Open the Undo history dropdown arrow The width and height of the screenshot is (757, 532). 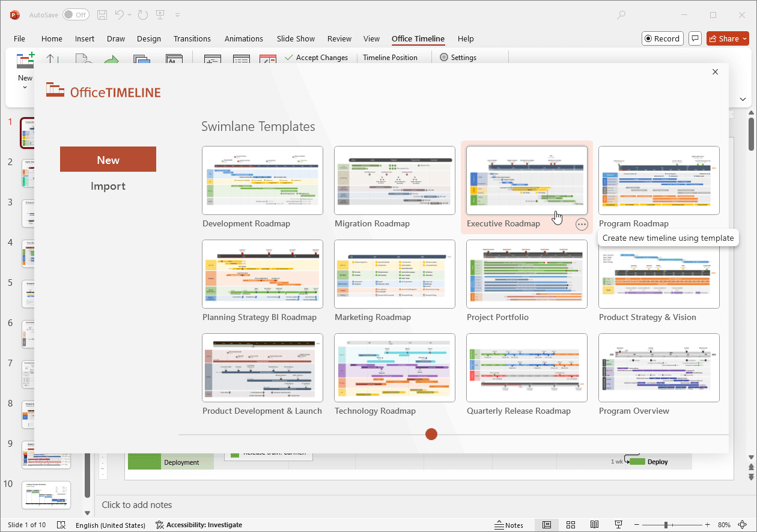[130, 15]
